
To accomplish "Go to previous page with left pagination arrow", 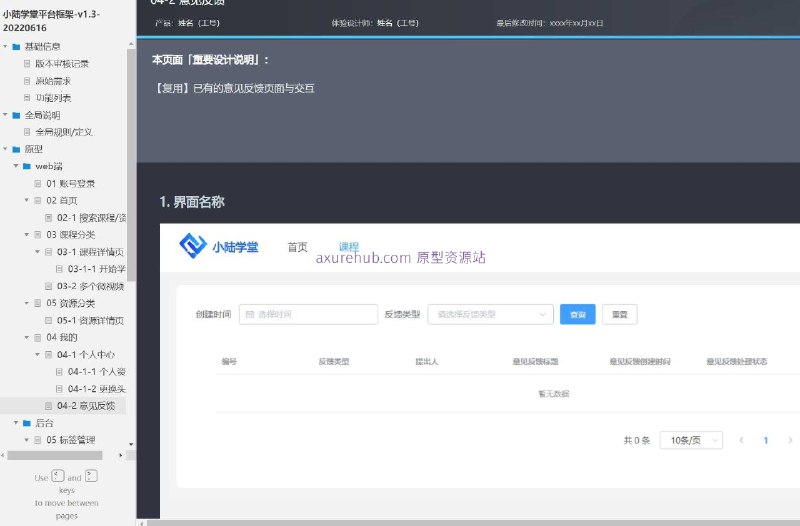I will (x=741, y=440).
